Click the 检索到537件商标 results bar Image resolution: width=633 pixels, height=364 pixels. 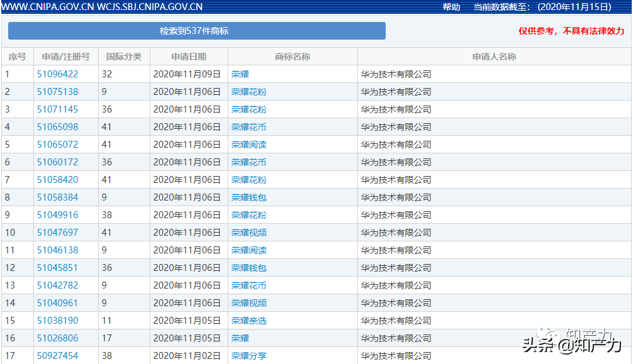coord(196,31)
